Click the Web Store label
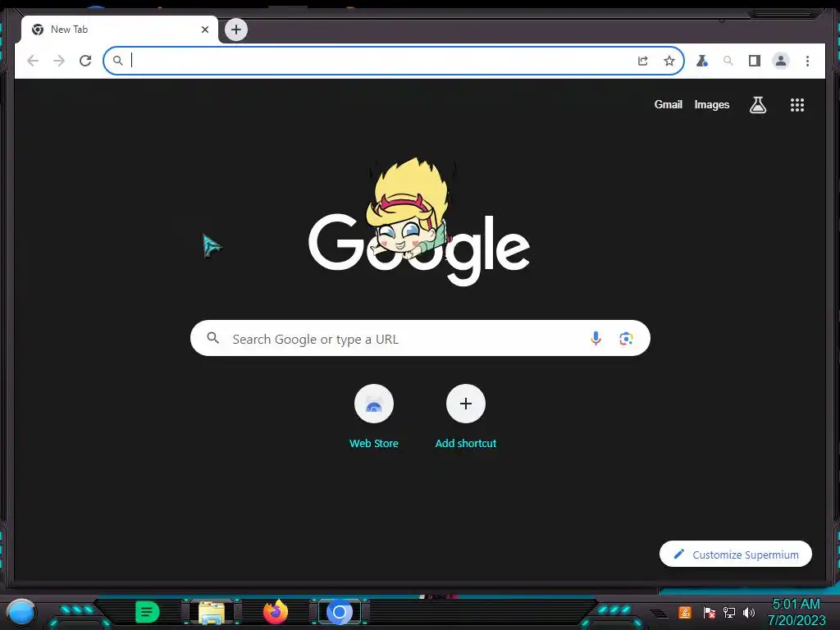Screen dimensions: 840x630 (374, 444)
